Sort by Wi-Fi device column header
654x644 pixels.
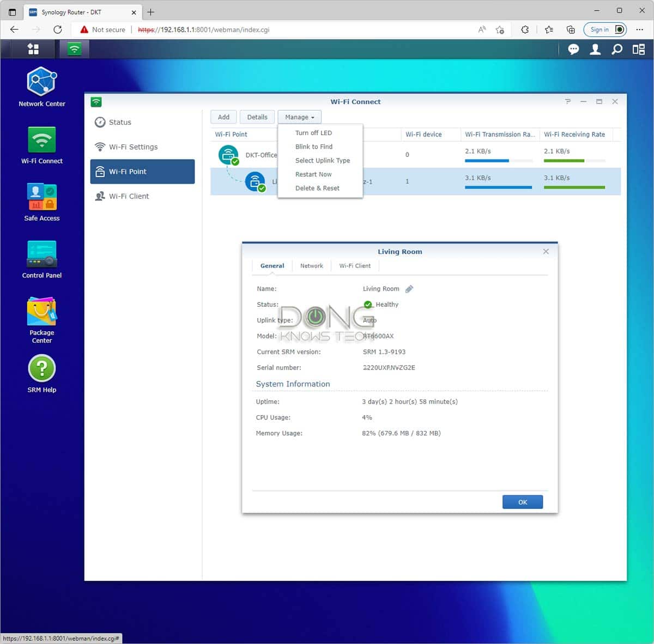(x=430, y=134)
